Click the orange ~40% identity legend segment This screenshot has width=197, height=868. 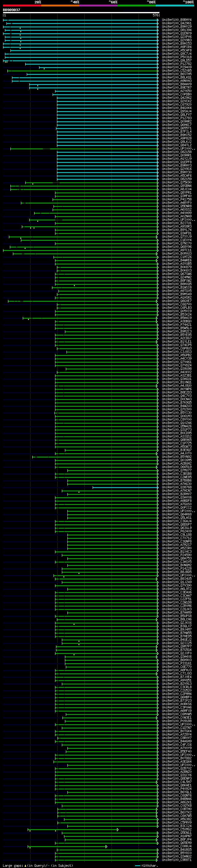pos(60,6)
